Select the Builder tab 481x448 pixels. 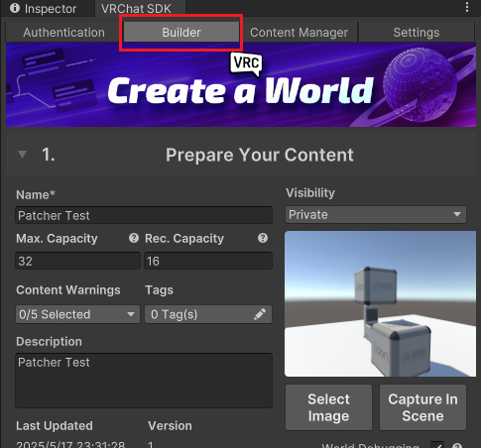(181, 33)
